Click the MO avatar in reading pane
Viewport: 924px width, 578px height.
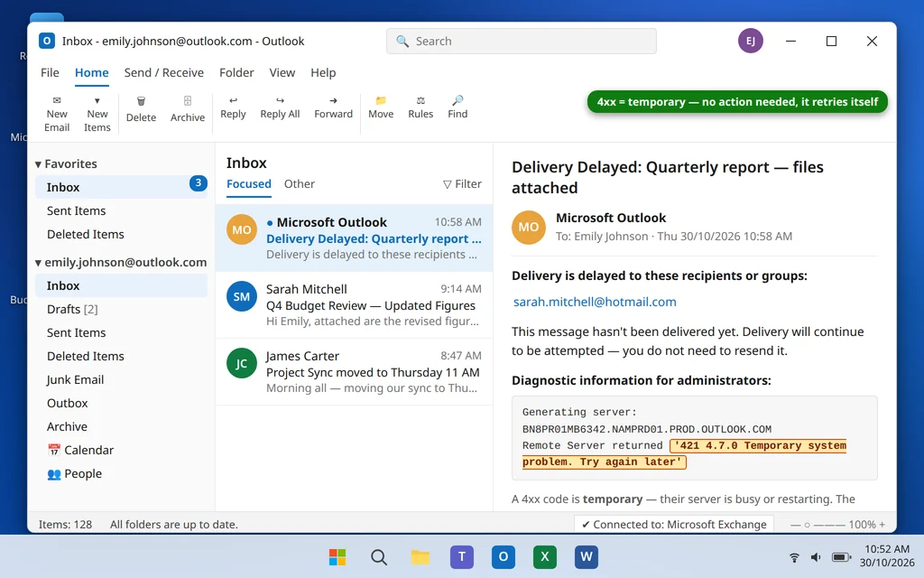[x=528, y=227]
